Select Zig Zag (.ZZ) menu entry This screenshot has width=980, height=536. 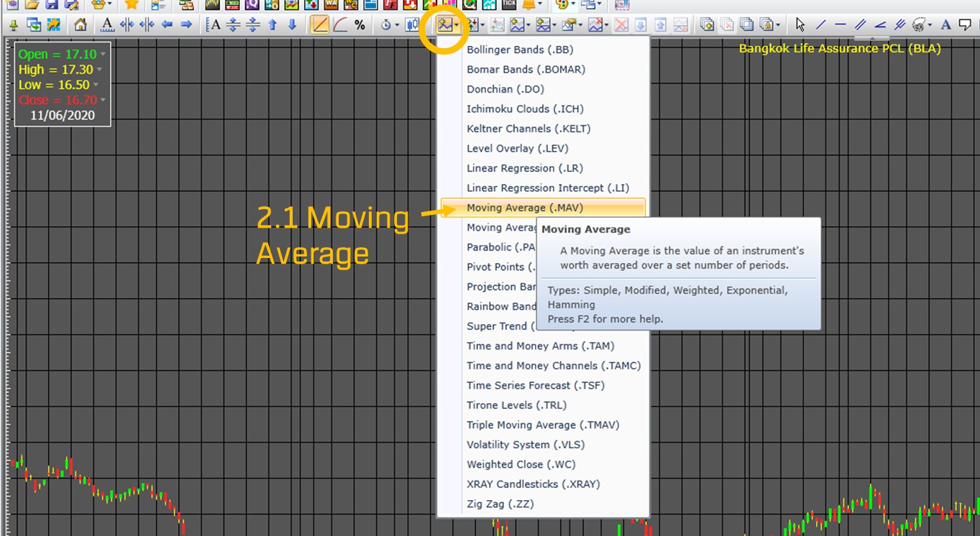pos(500,504)
